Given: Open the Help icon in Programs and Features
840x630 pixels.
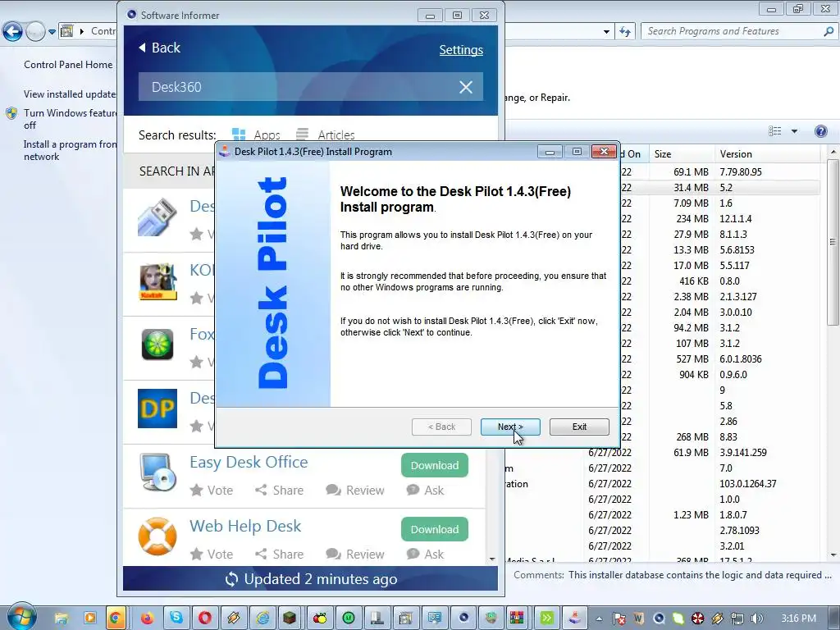Looking at the screenshot, I should tap(820, 131).
